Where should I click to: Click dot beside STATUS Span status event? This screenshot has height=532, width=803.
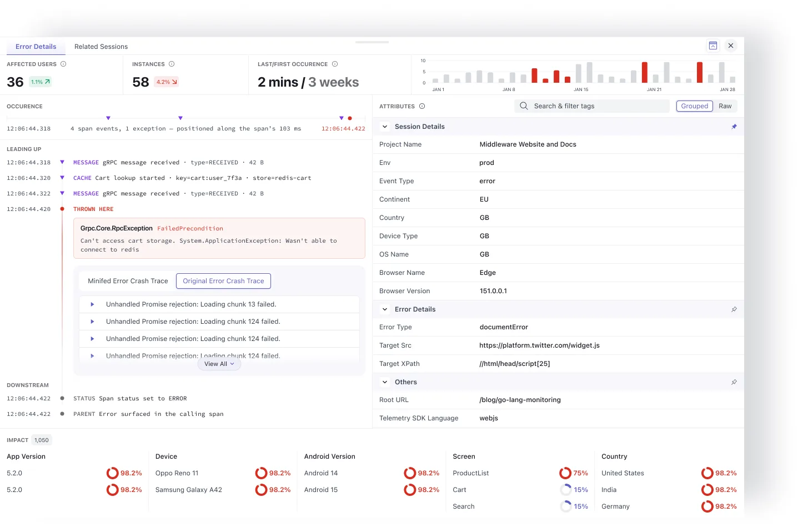point(62,398)
